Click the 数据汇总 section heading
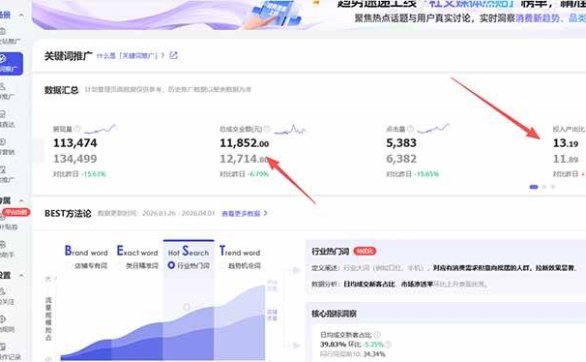586x362 pixels. (x=61, y=90)
